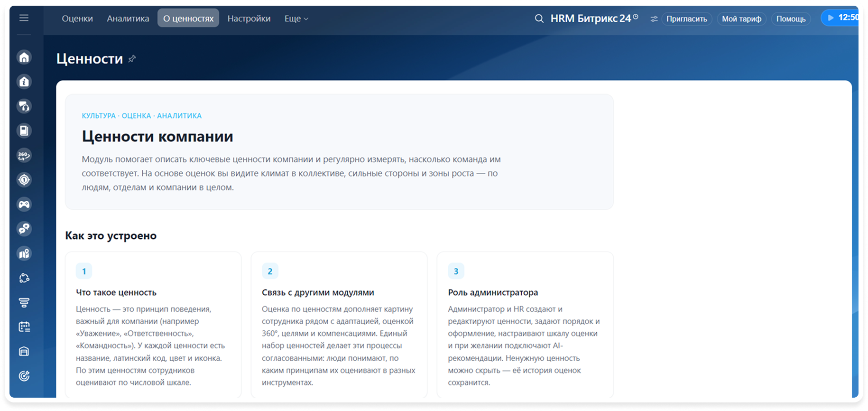
Task: Click the Помощь button
Action: [x=791, y=19]
